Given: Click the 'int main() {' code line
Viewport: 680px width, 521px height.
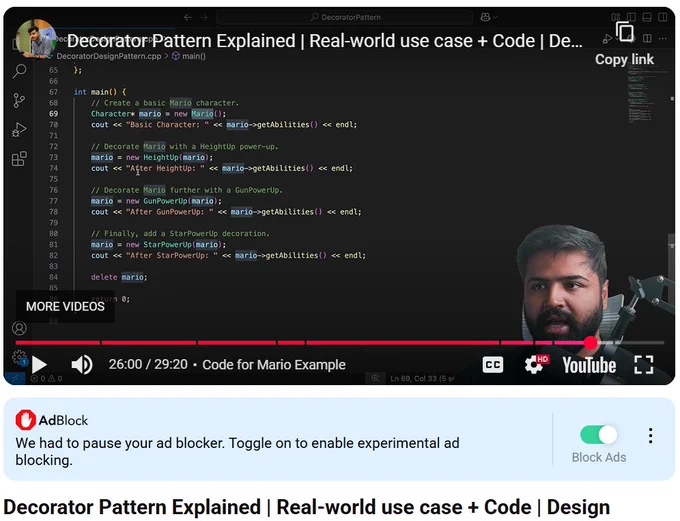Looking at the screenshot, I should (x=100, y=92).
